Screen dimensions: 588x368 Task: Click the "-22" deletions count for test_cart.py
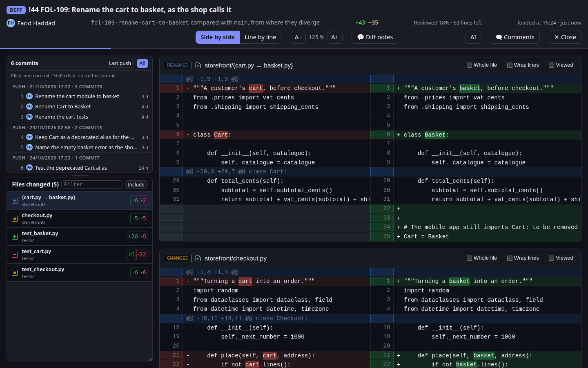click(x=141, y=254)
